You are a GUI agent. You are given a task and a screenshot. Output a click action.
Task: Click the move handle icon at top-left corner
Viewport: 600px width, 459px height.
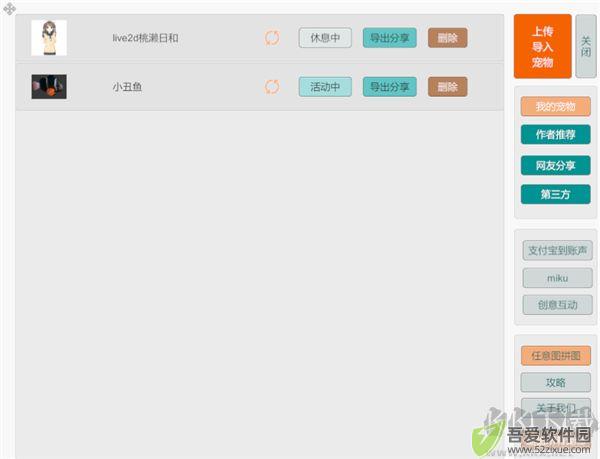pyautogui.click(x=9, y=8)
